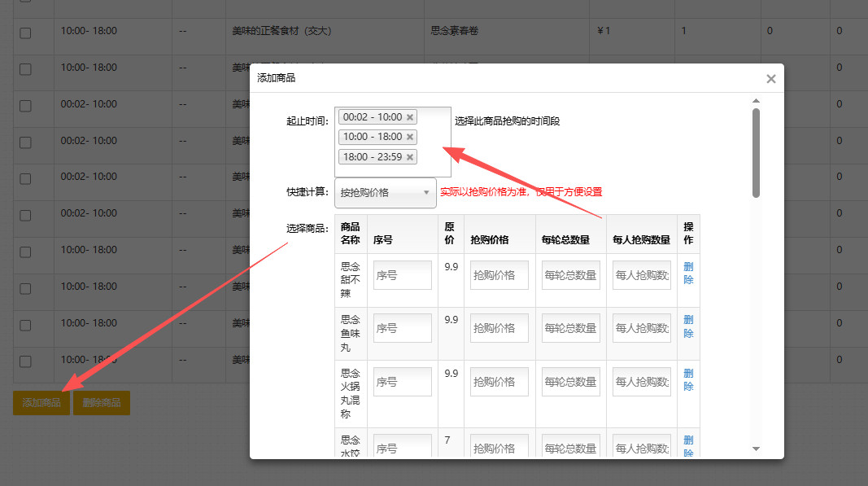Open the 按抢购价格 quick calculation dropdown
Image resolution: width=868 pixels, height=486 pixels.
[x=385, y=193]
